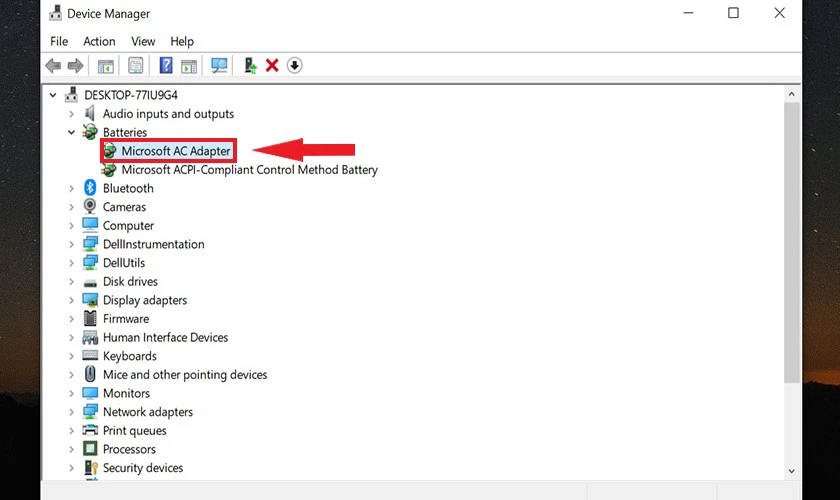Expand the Display adapters chevron
Image resolution: width=840 pixels, height=500 pixels.
(71, 300)
